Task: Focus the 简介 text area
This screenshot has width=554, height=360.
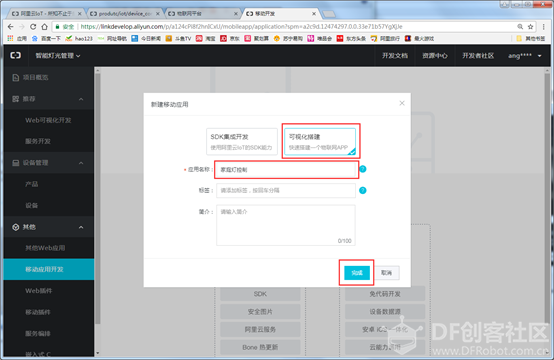Action: click(286, 225)
